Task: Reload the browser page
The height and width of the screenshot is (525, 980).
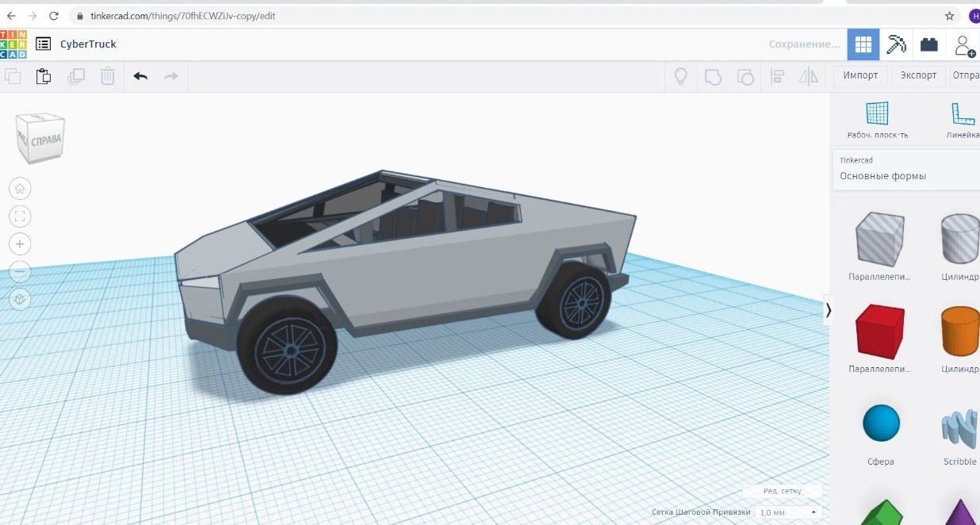Action: (x=54, y=16)
